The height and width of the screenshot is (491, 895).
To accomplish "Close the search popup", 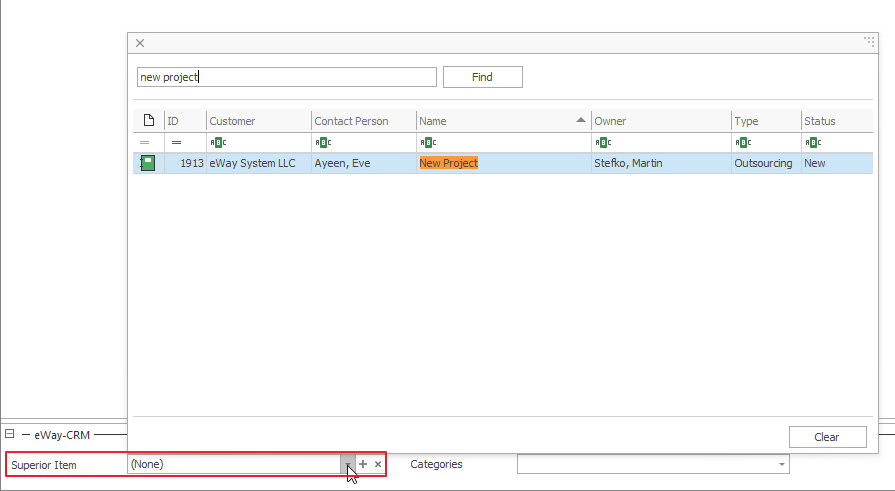I will click(140, 43).
